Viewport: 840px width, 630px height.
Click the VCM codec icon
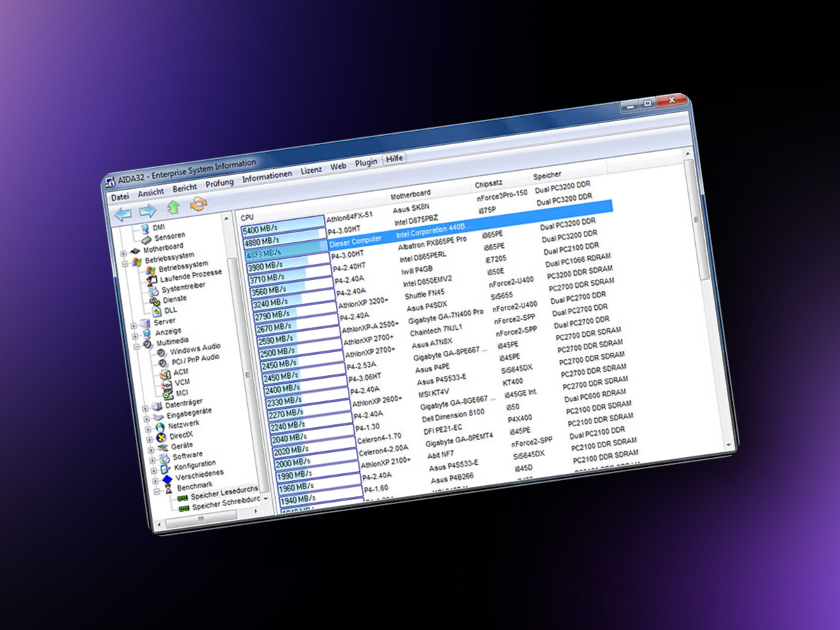point(166,384)
